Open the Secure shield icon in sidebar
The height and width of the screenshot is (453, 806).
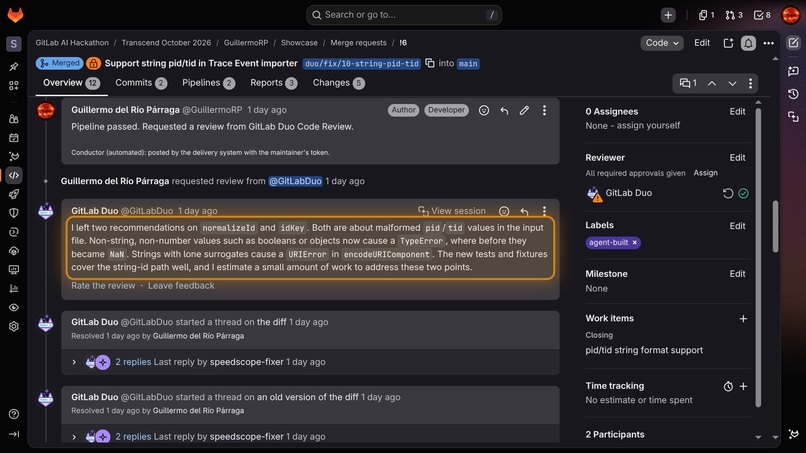point(14,213)
